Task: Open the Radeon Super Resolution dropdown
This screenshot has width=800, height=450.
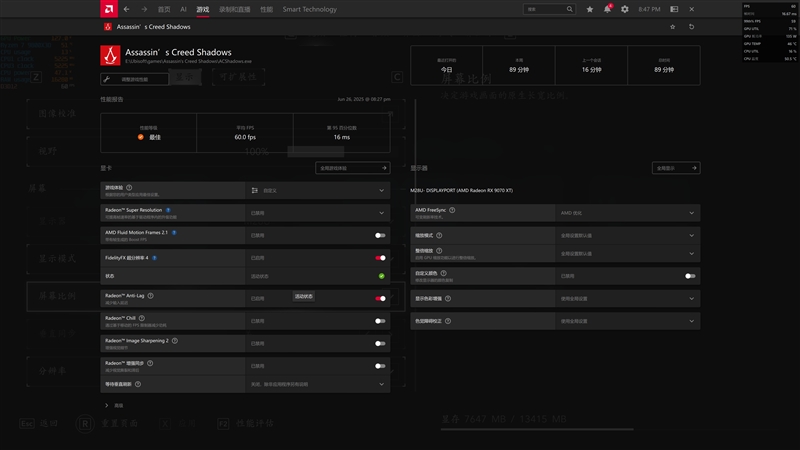Action: coord(317,213)
